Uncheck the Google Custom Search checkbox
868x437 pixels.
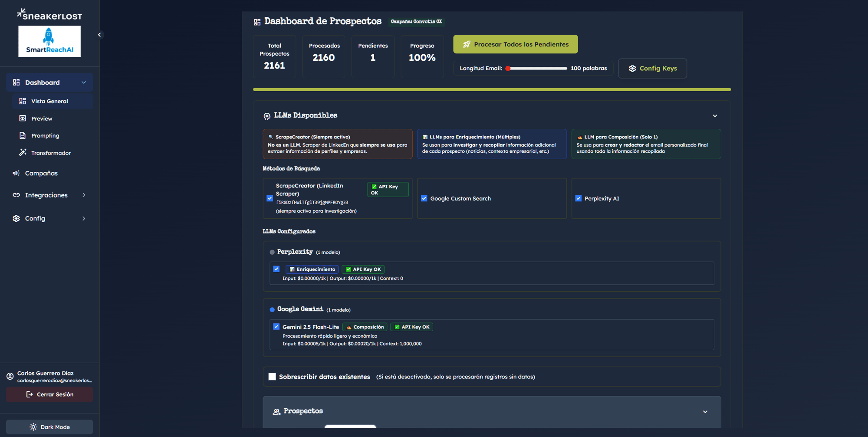click(424, 198)
